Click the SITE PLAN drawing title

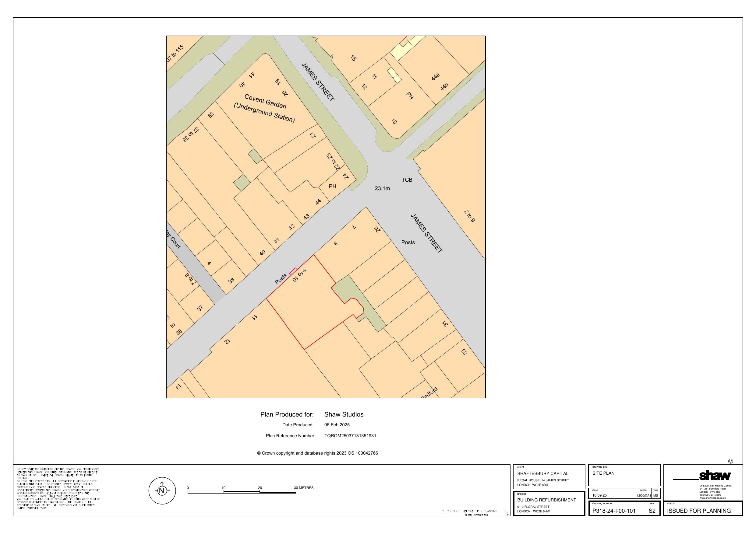click(603, 473)
